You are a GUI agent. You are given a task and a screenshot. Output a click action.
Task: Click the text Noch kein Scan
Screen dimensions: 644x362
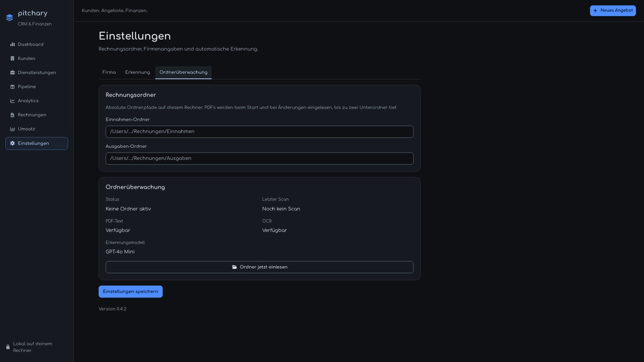(281, 209)
